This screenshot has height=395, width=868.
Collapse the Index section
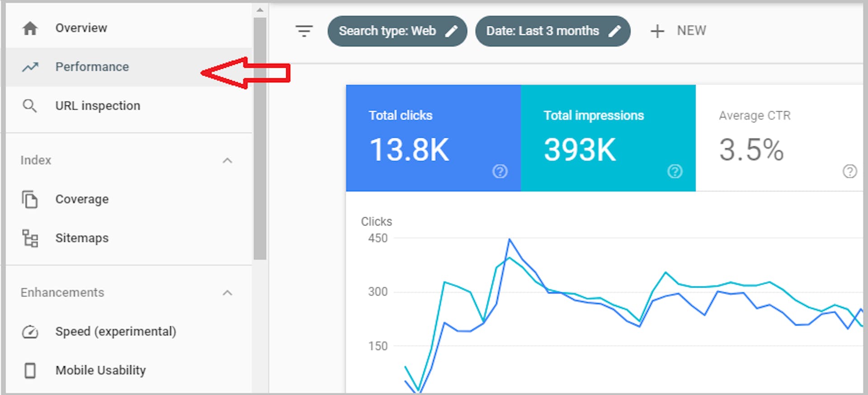tap(227, 161)
